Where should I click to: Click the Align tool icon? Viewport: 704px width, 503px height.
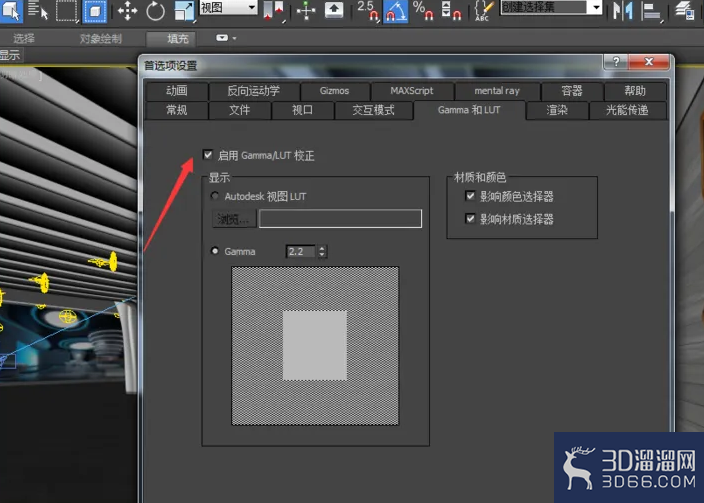point(652,10)
